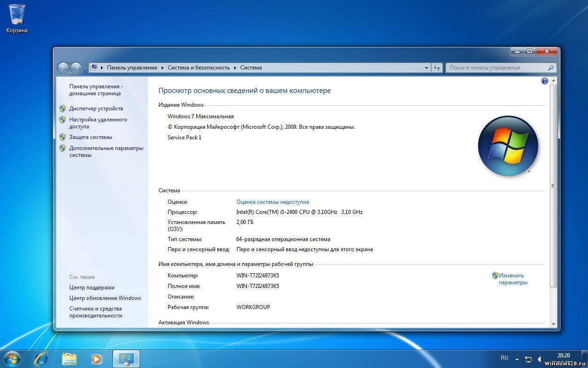Image resolution: width=588 pixels, height=368 pixels.
Task: Open 'Настройка удаленного доступа' link
Action: [98, 123]
